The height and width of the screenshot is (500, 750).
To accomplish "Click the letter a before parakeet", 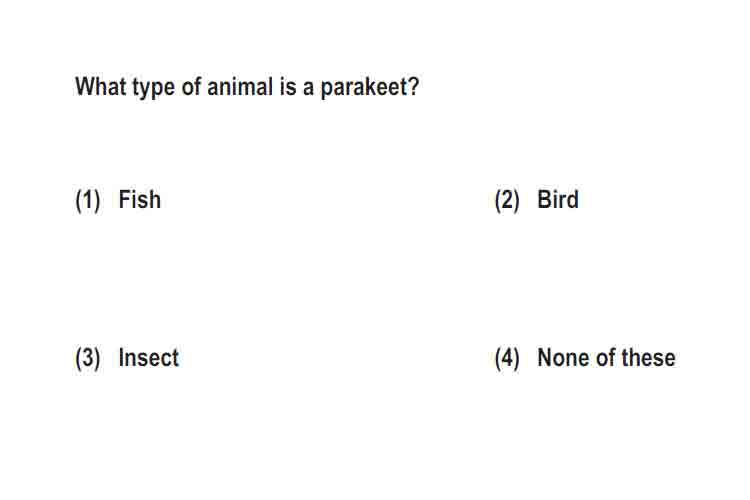I will 308,89.
